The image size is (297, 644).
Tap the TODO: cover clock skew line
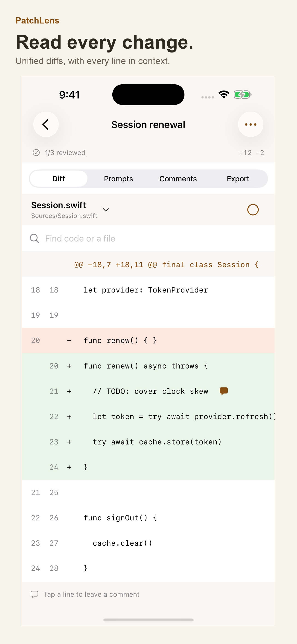coord(148,391)
